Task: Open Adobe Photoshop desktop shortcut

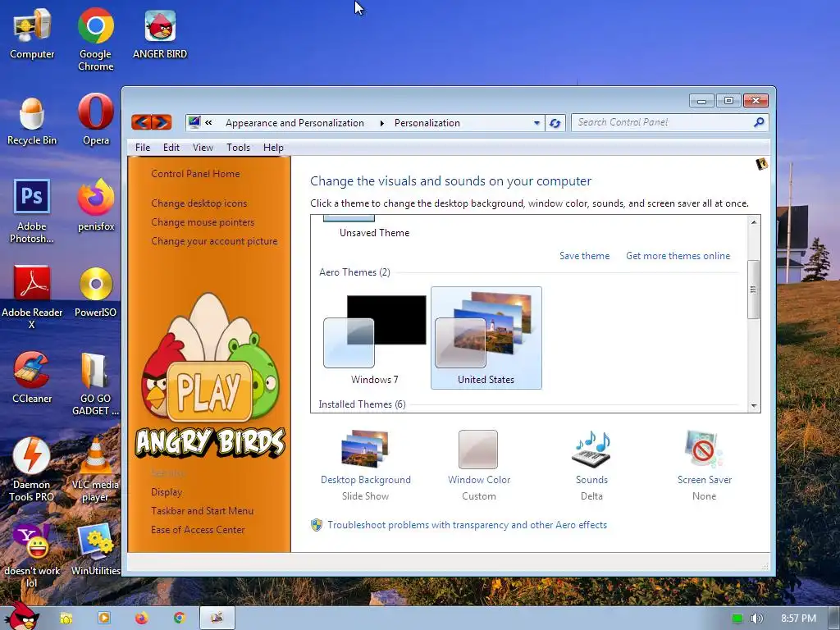Action: pos(32,211)
